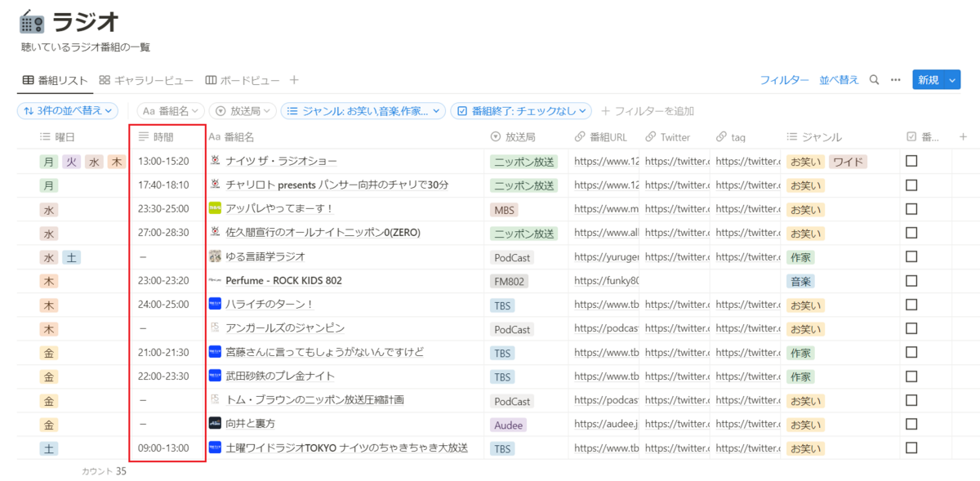Click the 佐久間宣行 row program icon
Image resolution: width=980 pixels, height=481 pixels.
(x=215, y=233)
